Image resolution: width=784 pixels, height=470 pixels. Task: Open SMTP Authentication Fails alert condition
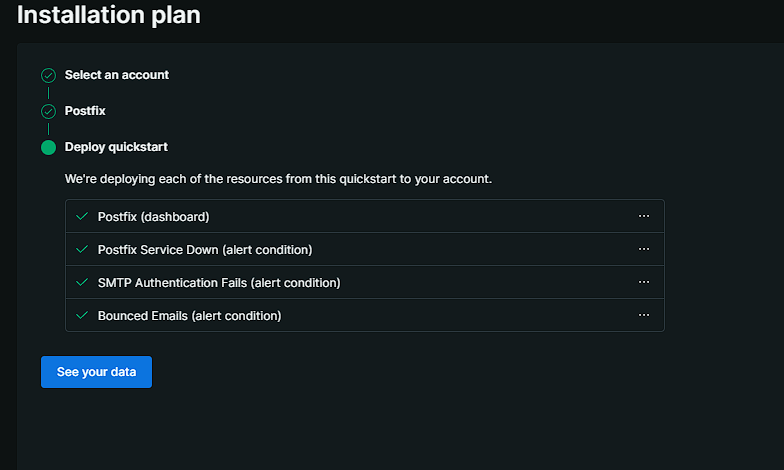(219, 282)
